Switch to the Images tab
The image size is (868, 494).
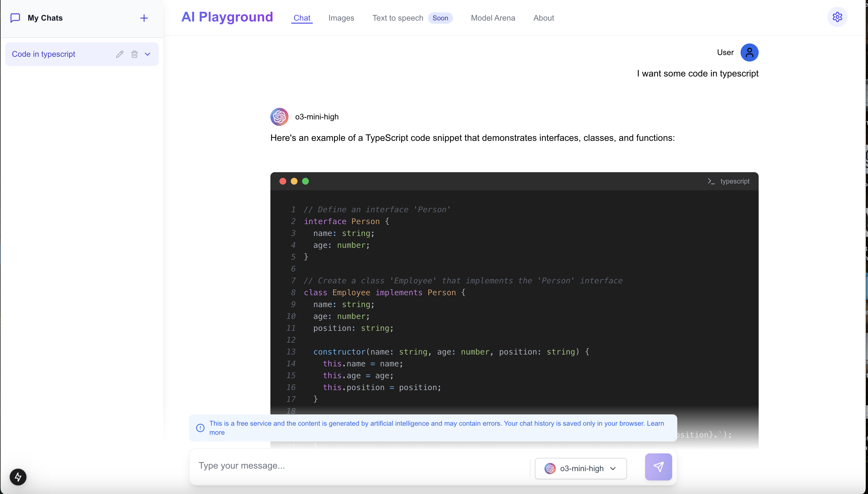[341, 18]
